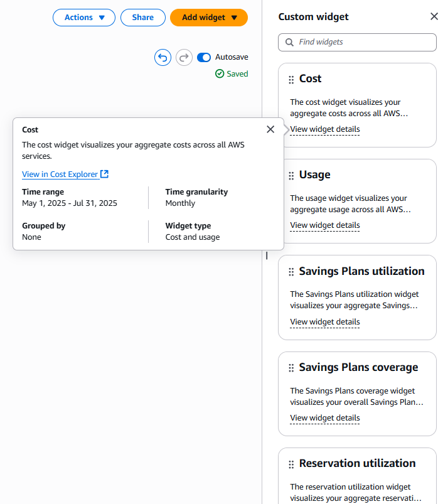This screenshot has height=504, width=443.
Task: Click the Find widgets magnifier icon
Action: click(x=289, y=42)
